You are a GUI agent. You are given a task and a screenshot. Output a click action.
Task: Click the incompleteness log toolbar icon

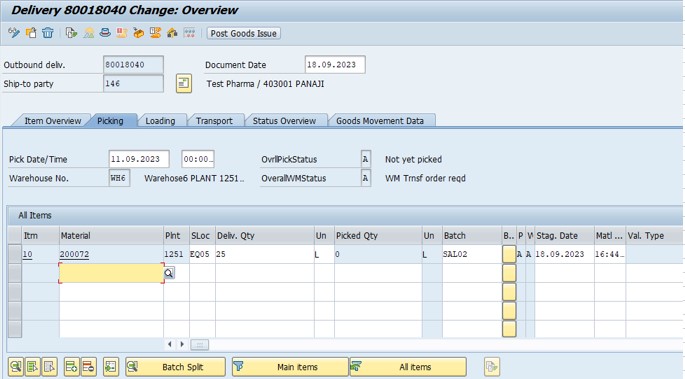coord(122,33)
